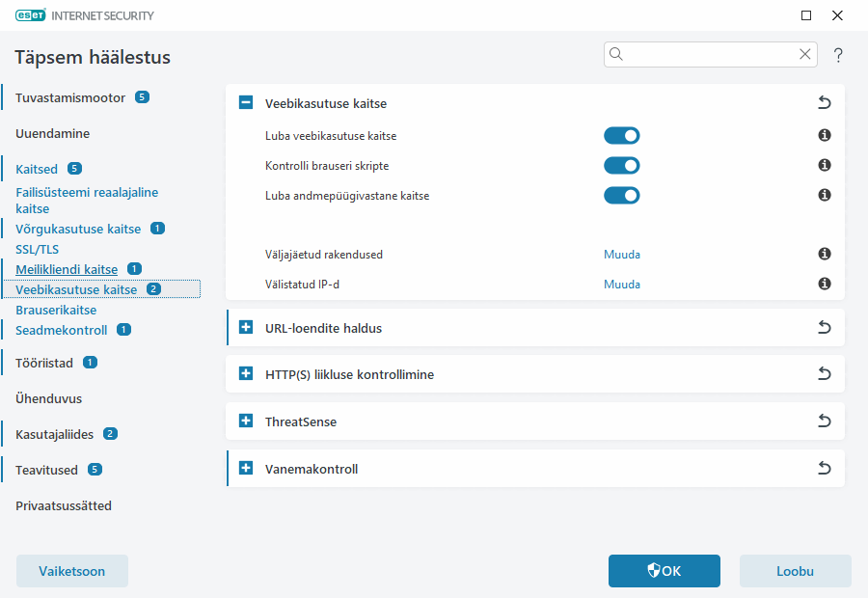Expand HTTP(S) liikluse kontrollimine section
This screenshot has height=598, width=868.
(x=246, y=374)
